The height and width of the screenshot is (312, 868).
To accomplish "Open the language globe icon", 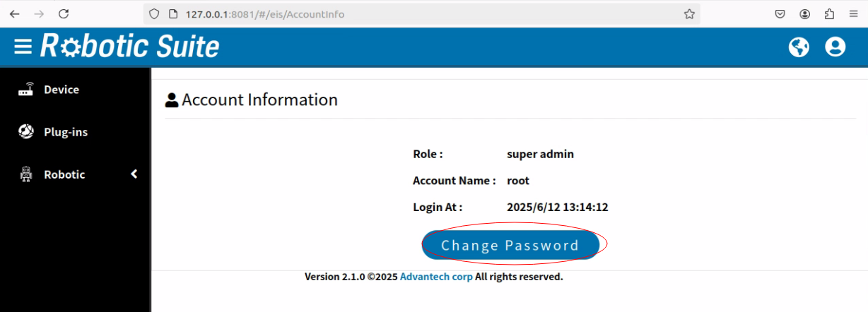I will 799,47.
